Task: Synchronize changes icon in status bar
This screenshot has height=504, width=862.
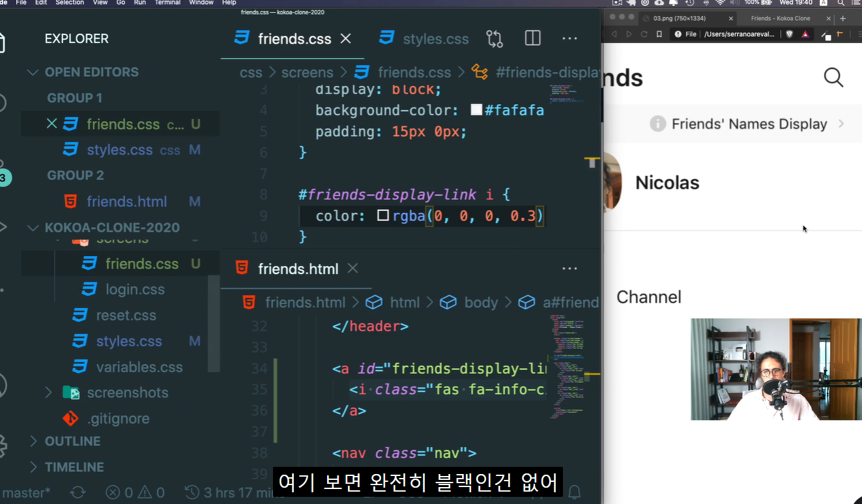Action: [77, 493]
